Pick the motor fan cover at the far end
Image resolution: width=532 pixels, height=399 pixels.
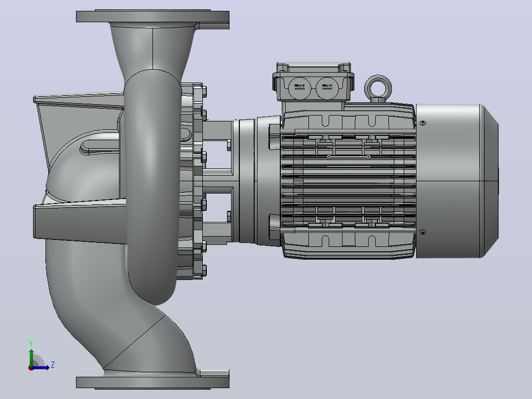point(456,181)
